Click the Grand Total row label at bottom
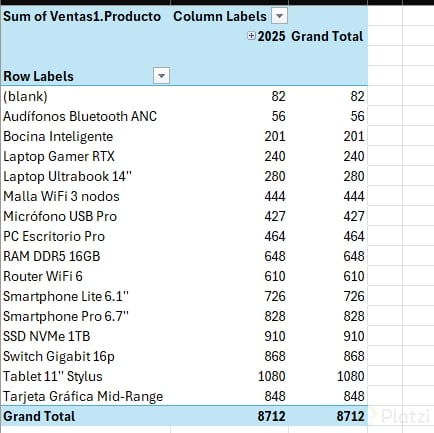 click(x=39, y=416)
